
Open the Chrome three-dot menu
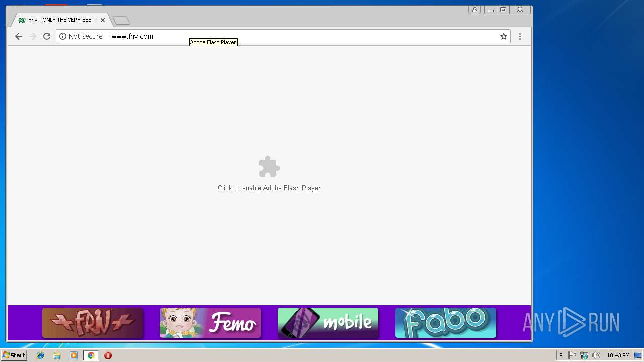[x=520, y=36]
